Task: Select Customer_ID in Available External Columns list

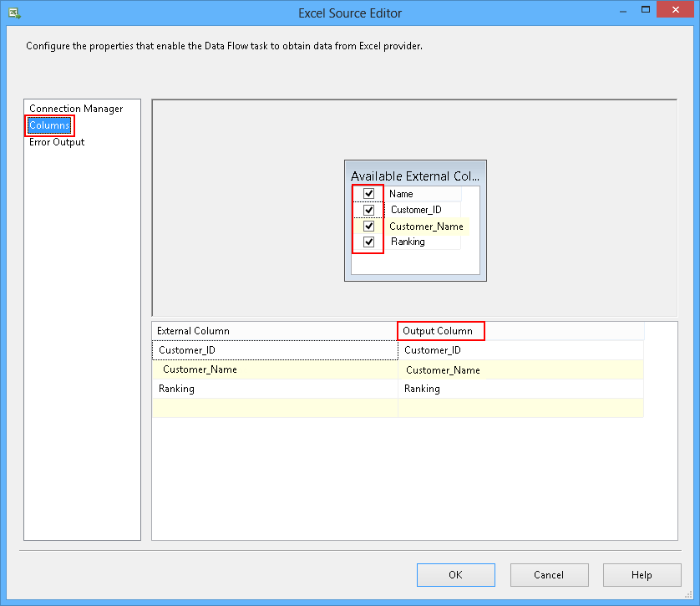Action: tap(416, 210)
